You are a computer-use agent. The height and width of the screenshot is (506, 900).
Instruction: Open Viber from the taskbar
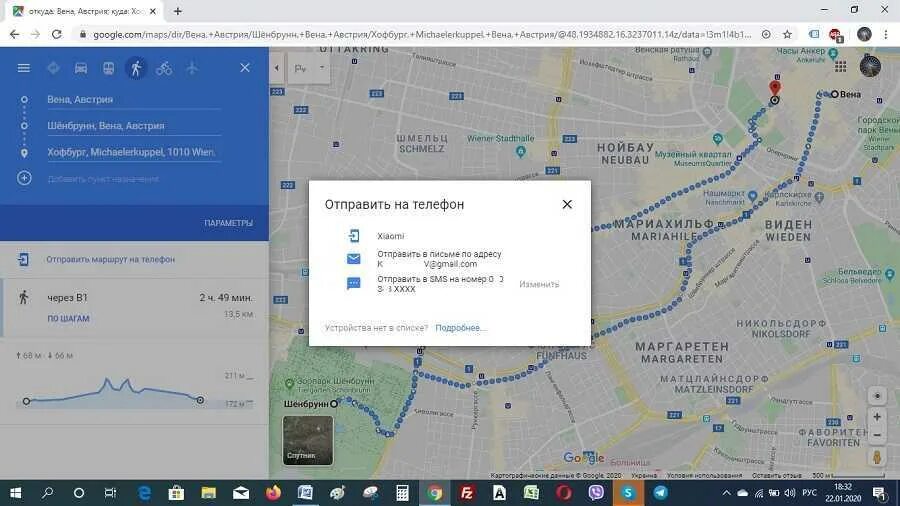[x=596, y=493]
